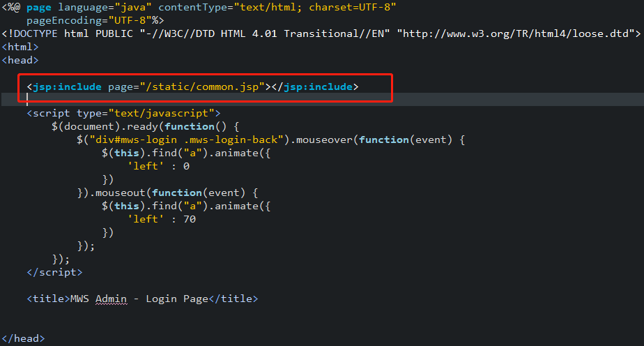This screenshot has height=346, width=644.
Task: Click the opening <head> tag
Action: [20, 60]
